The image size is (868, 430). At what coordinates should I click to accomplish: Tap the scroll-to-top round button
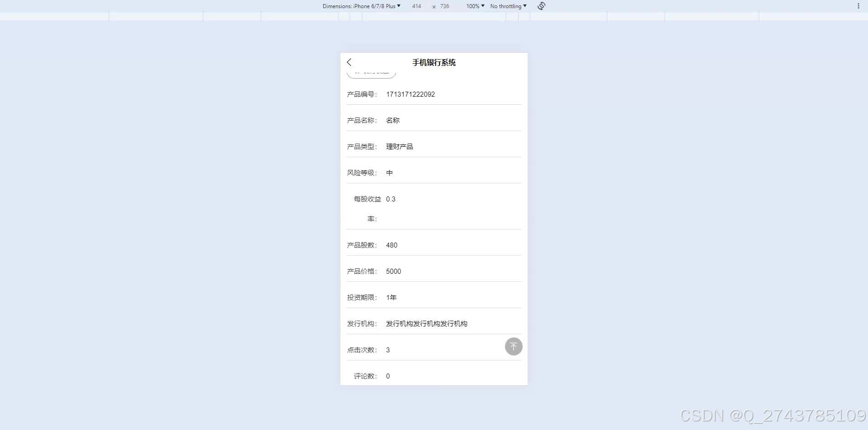coord(514,346)
